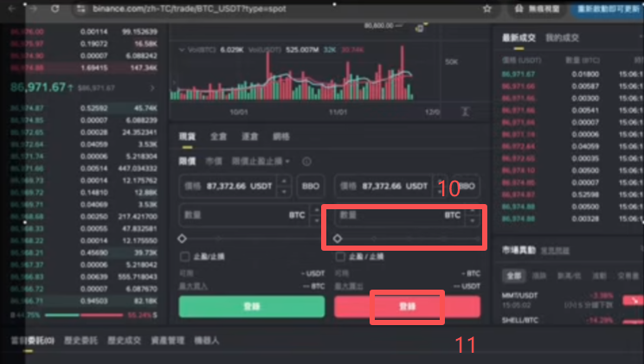This screenshot has width=644, height=364.
Task: Switch to the 逐倉 isolated margin tab
Action: (x=249, y=137)
